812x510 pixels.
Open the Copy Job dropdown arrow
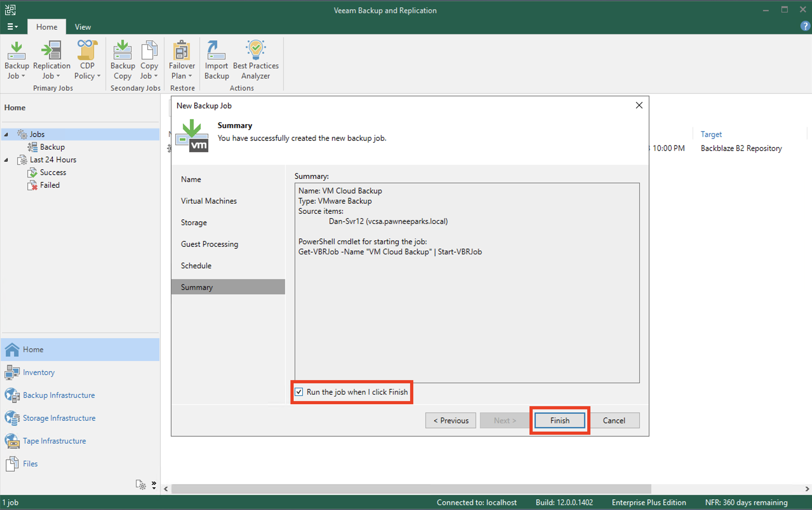tap(156, 76)
